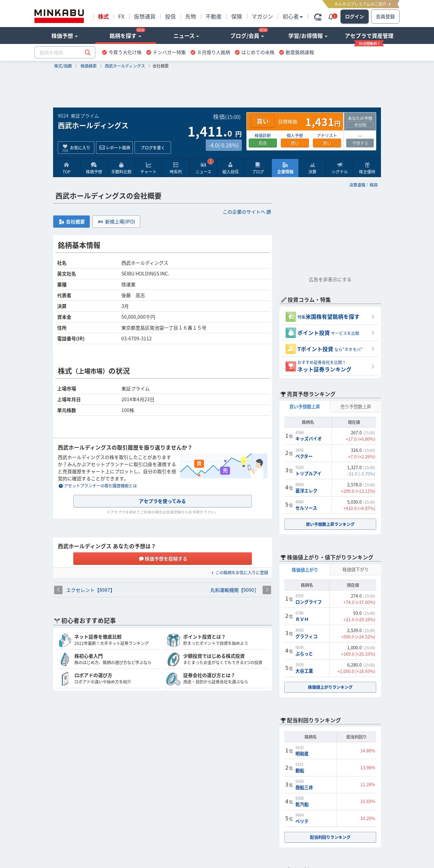Switch to the 売り予想数上昇 tab

tap(356, 407)
